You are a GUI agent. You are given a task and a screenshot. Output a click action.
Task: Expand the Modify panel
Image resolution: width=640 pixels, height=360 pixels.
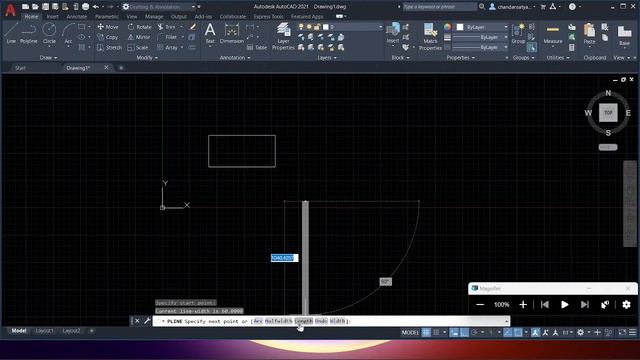tap(147, 58)
